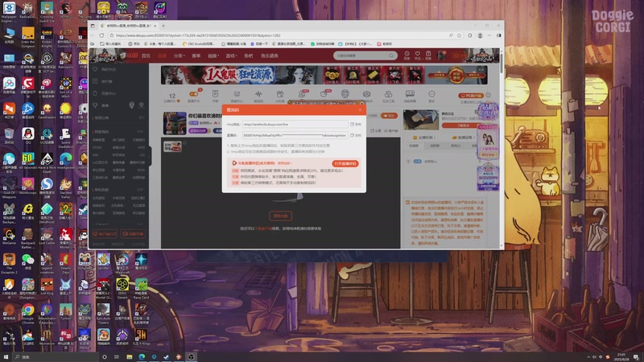Screen dimensions: 644x362
Task: Open Space Gladiators desktop icon
Action: coord(66,138)
